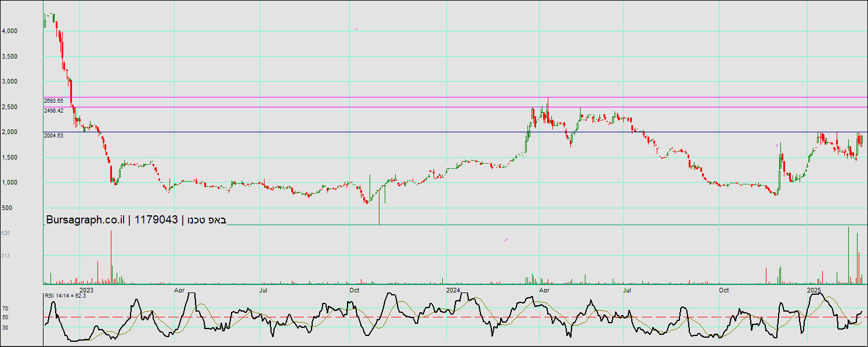Screen dimensions: 868x347
Task: Click the 2498.42 horizontal line label
Action: pyautogui.click(x=53, y=111)
